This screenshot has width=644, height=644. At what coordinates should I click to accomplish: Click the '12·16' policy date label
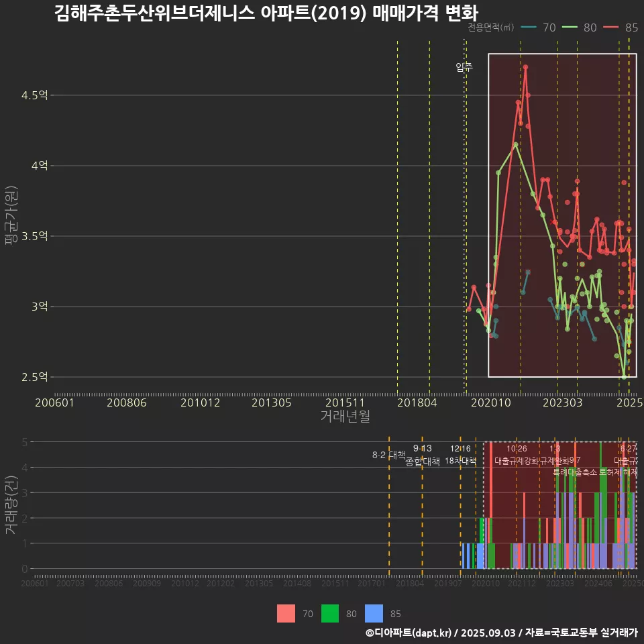(460, 449)
